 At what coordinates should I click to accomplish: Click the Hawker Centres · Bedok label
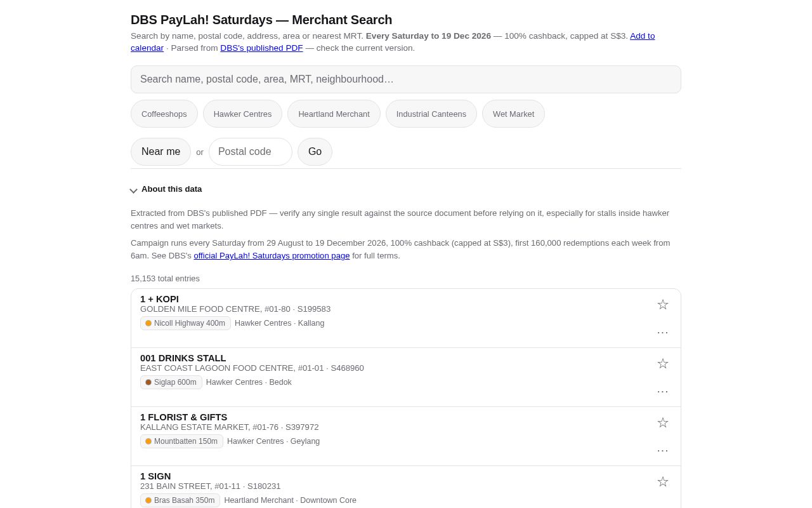coord(249,382)
